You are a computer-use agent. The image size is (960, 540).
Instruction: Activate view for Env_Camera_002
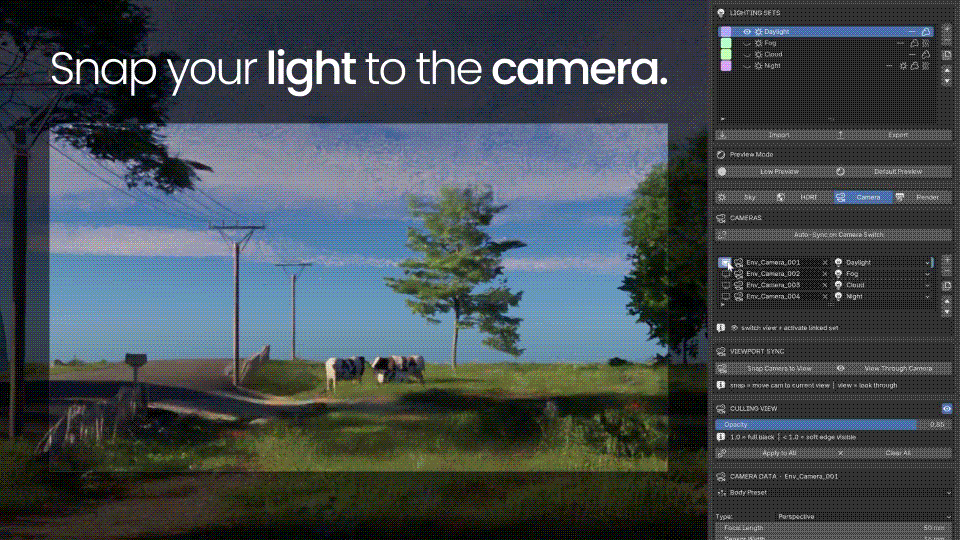coord(726,274)
